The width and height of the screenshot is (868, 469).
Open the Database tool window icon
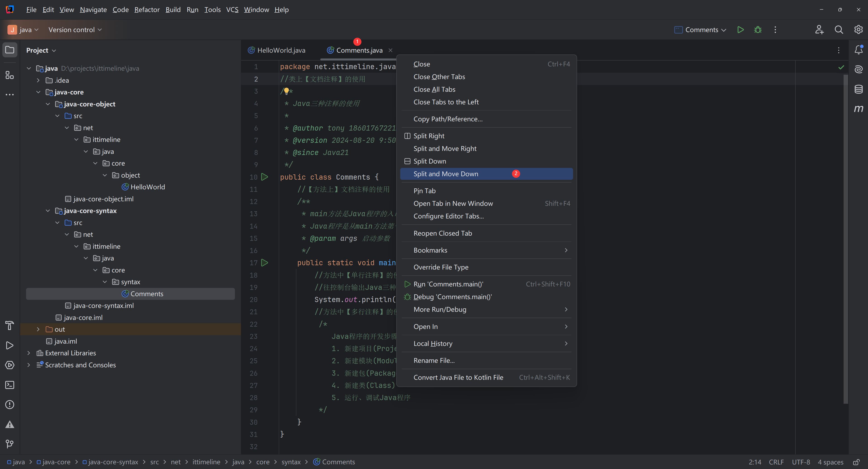(x=858, y=89)
